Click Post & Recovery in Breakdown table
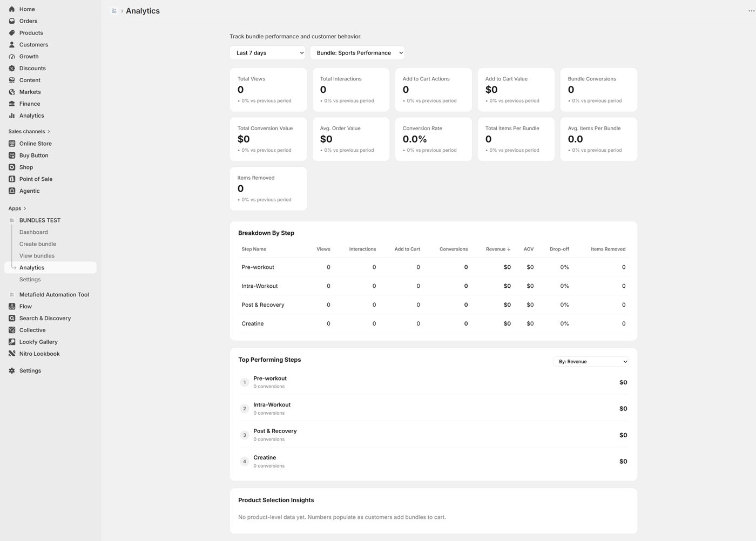This screenshot has height=541, width=756. coord(434,305)
